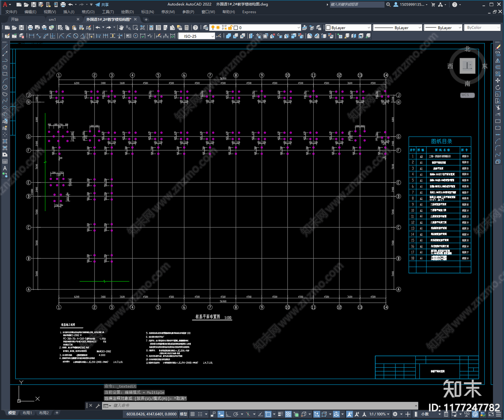Open the 绘图(D) menu
The image size is (504, 420).
pyautogui.click(x=127, y=12)
